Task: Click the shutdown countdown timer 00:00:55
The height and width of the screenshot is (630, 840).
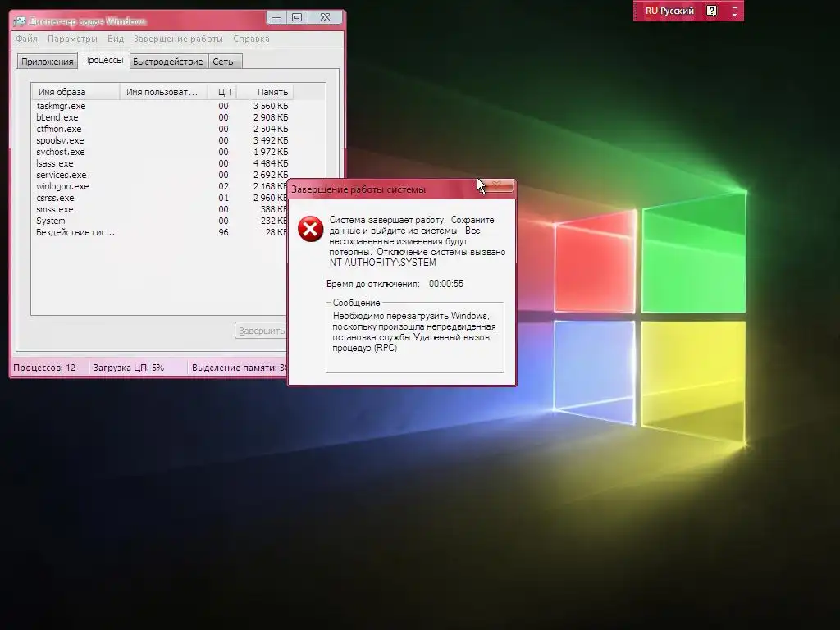Action: (446, 284)
